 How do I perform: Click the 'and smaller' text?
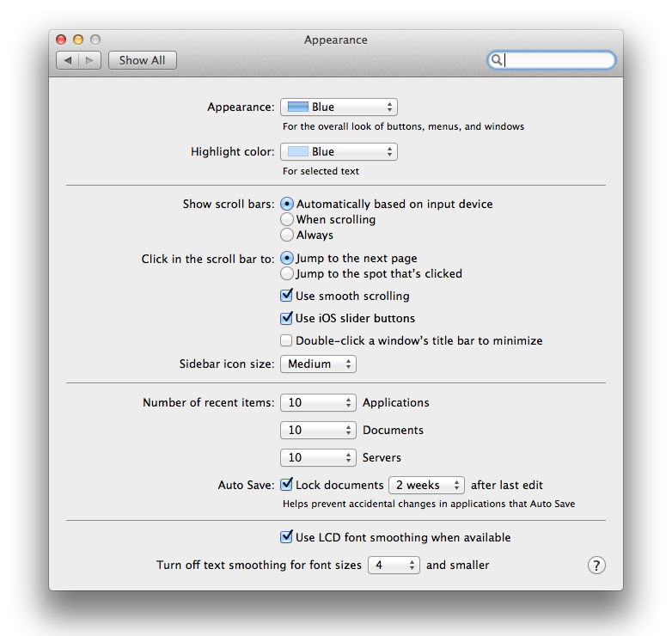pyautogui.click(x=457, y=566)
